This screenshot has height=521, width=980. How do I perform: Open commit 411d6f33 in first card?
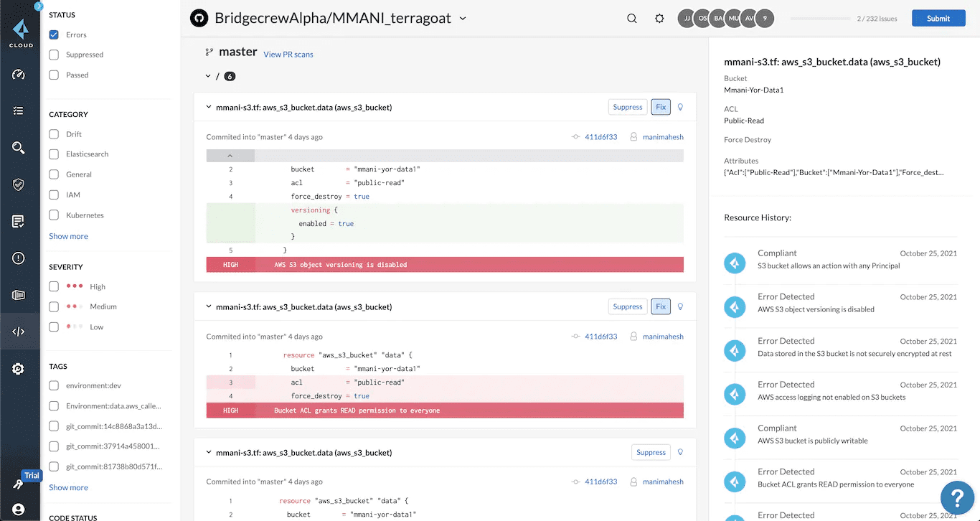coord(600,137)
